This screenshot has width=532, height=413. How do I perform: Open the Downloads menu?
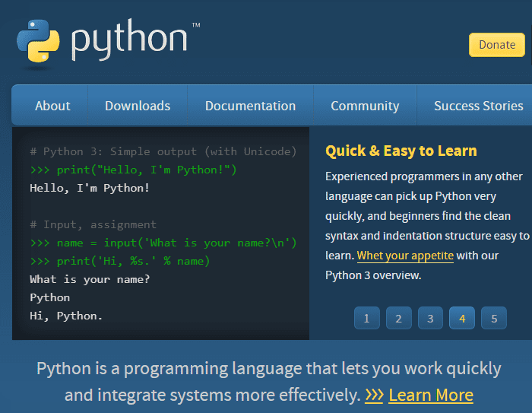click(138, 106)
